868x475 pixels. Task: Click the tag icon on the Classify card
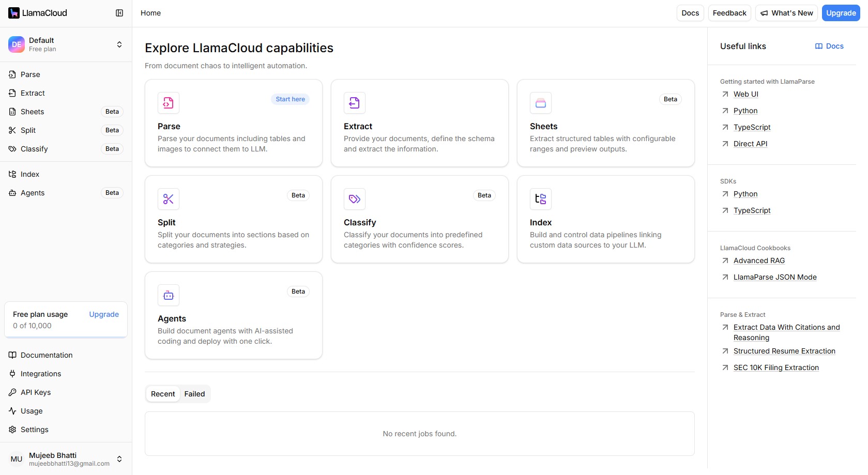355,199
